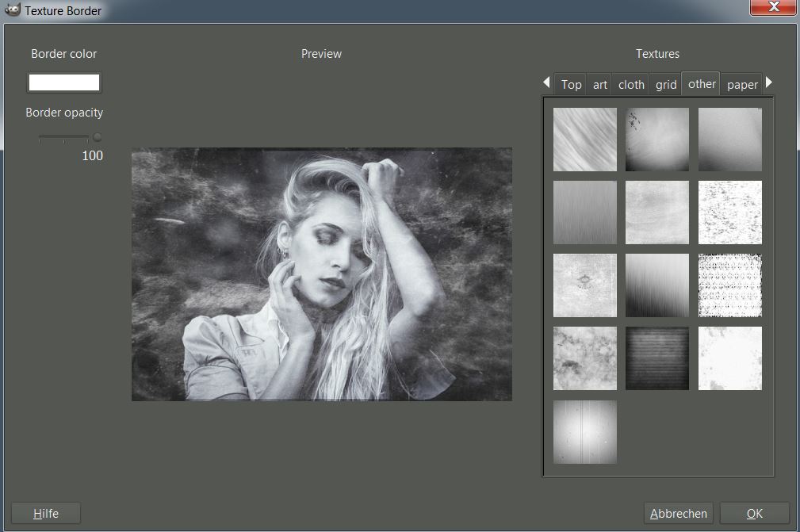Pick the vertical brushed gray texture

tap(584, 212)
